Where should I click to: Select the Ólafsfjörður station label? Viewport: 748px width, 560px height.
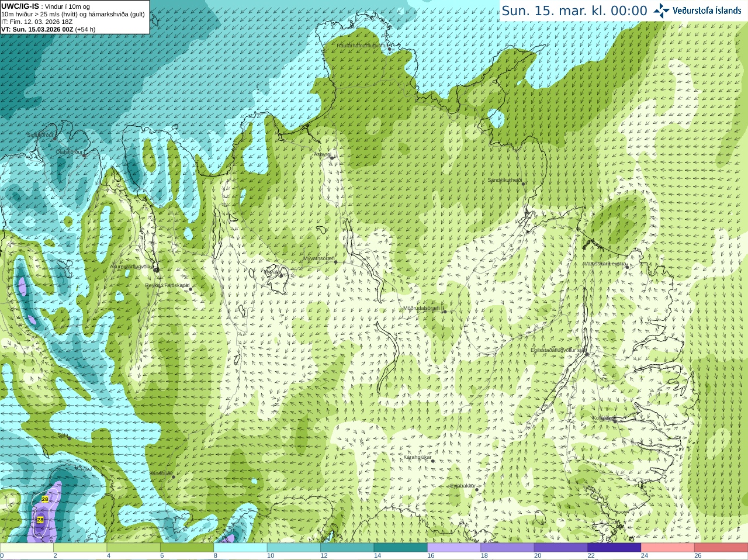[x=69, y=152]
